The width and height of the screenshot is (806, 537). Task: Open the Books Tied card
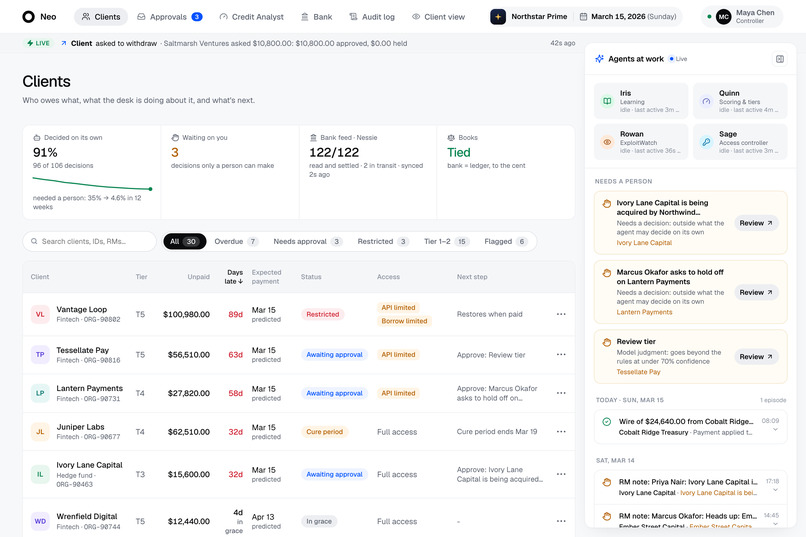pos(506,172)
